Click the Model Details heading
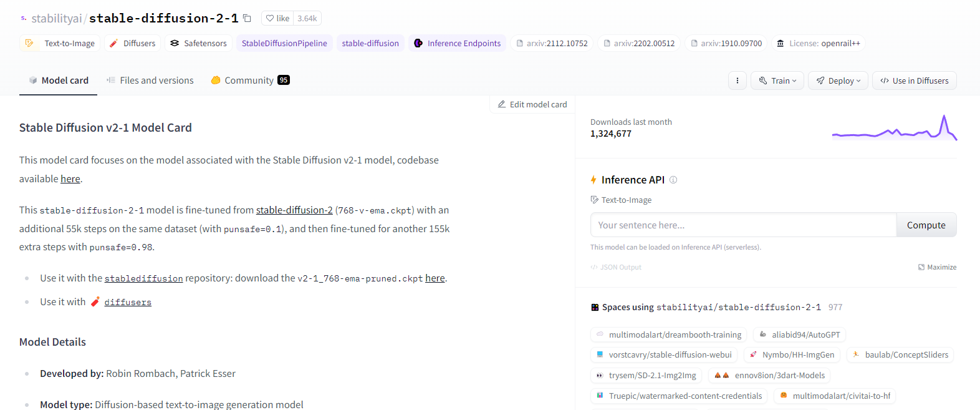The image size is (980, 410). click(52, 342)
